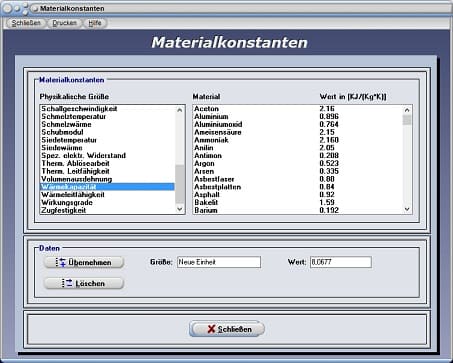Select Volumenausdehnung in the quantity list

click(x=107, y=179)
